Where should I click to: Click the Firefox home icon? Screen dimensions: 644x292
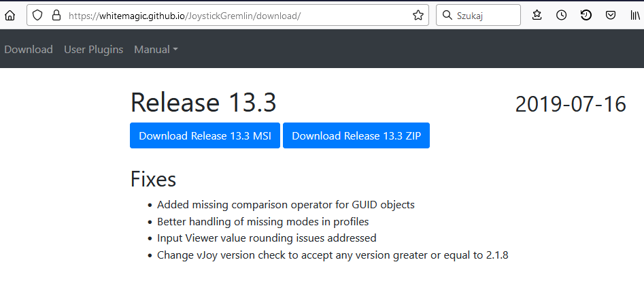click(x=10, y=15)
